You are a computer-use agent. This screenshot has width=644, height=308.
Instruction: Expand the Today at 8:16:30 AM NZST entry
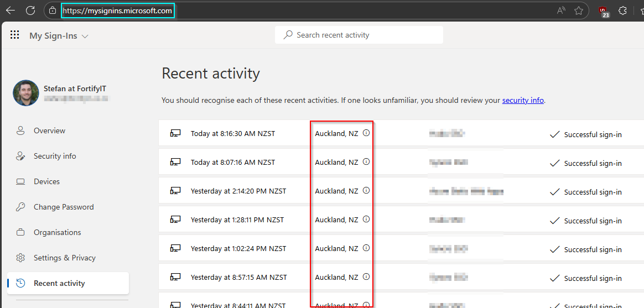(x=401, y=133)
